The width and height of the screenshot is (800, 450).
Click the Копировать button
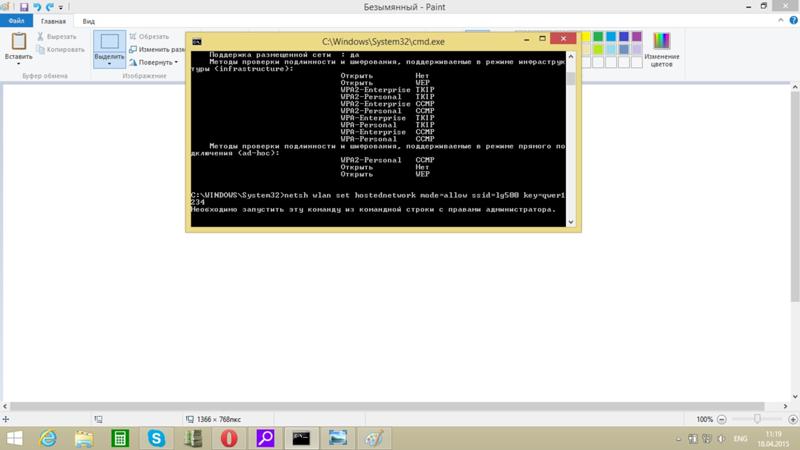(60, 49)
